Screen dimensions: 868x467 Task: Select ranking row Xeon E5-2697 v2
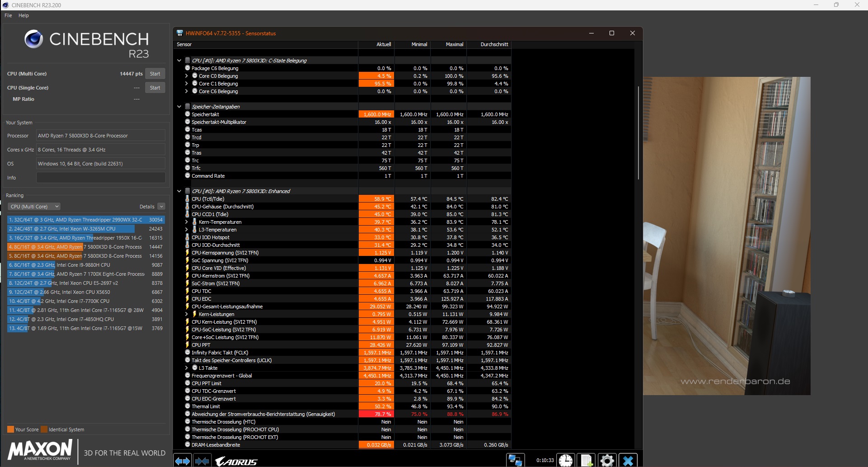[86, 283]
